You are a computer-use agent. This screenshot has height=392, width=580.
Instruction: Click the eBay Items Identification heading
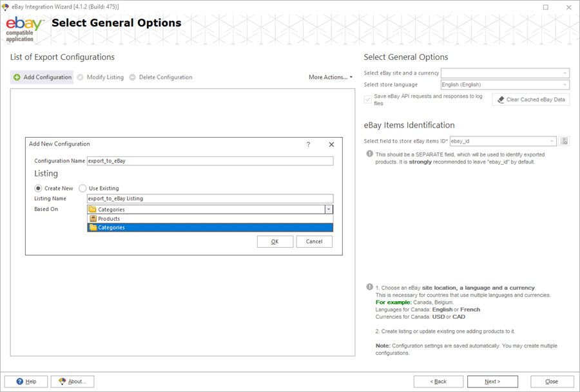tap(409, 126)
